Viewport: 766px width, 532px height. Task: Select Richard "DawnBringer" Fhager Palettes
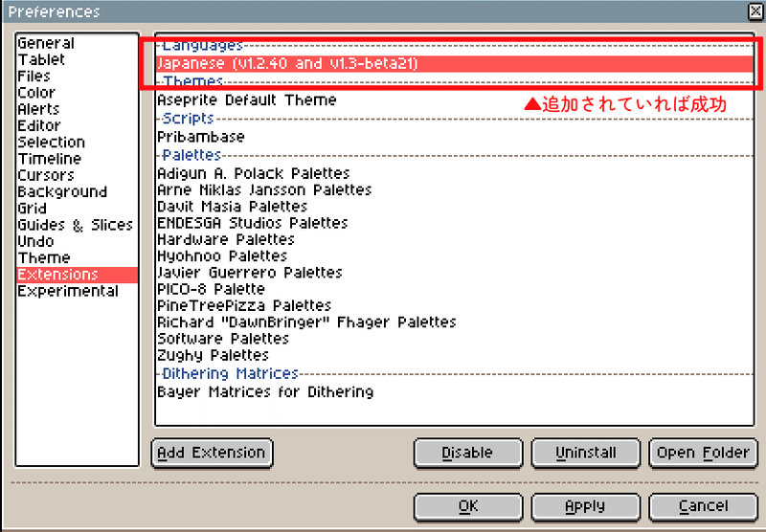[x=454, y=322]
